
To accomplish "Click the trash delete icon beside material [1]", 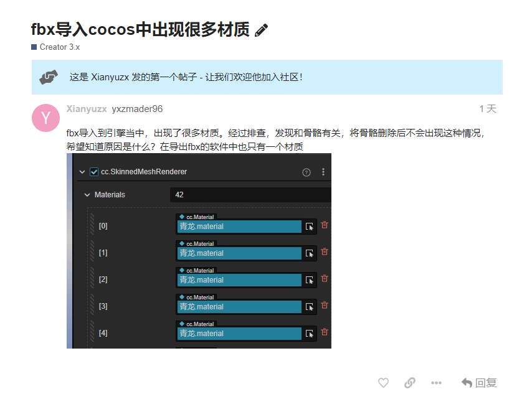I will pyautogui.click(x=325, y=252).
